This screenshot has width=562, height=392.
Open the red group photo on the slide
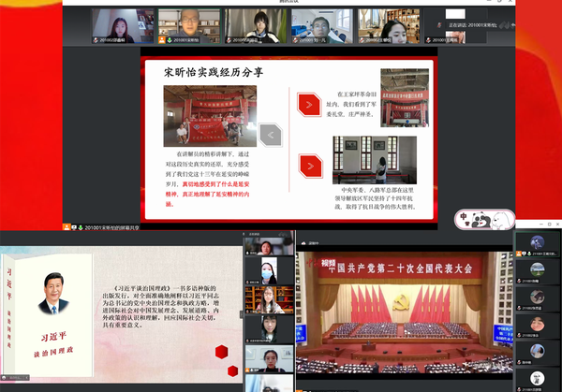click(210, 116)
